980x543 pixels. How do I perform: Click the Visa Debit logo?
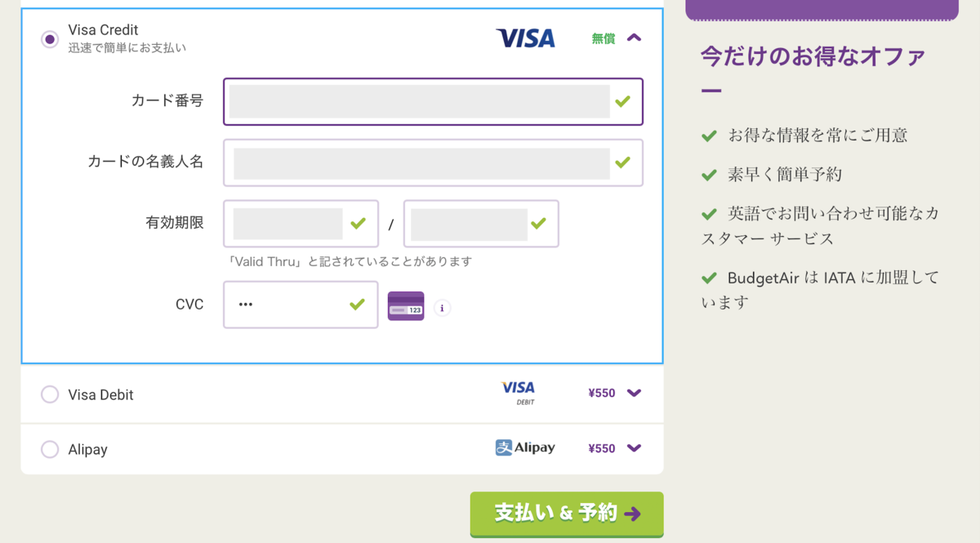pyautogui.click(x=518, y=392)
